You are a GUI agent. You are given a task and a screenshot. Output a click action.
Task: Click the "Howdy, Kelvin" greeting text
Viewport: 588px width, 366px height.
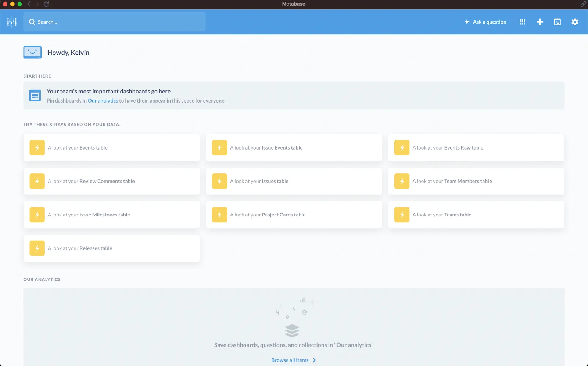click(x=68, y=53)
